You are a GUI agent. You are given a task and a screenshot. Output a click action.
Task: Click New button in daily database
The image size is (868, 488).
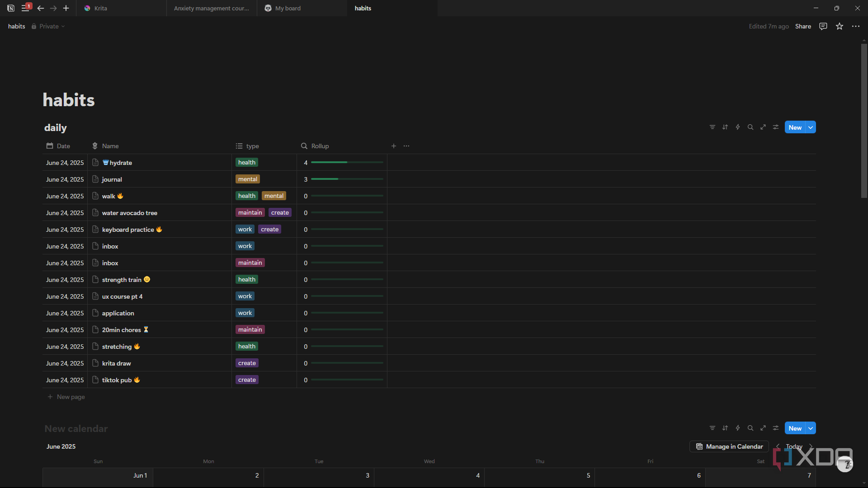(x=795, y=127)
